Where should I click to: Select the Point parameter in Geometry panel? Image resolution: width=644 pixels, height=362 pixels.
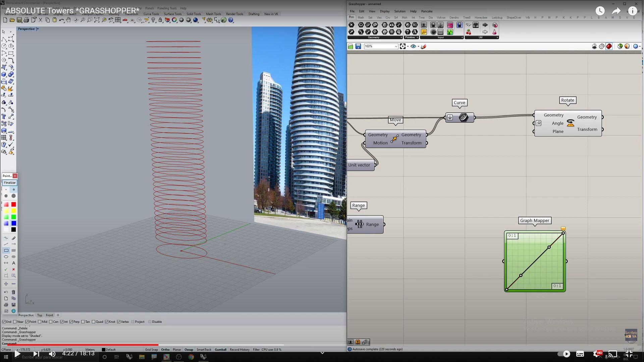click(351, 25)
